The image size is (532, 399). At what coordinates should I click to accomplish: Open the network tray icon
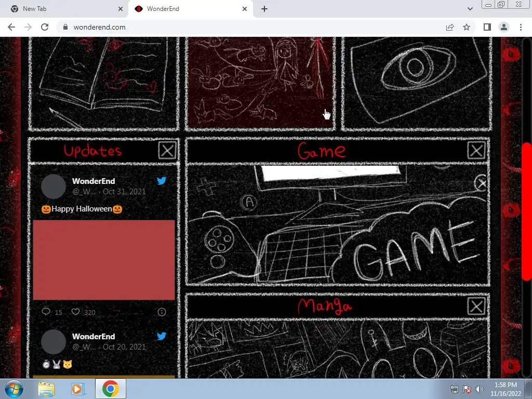pyautogui.click(x=454, y=389)
